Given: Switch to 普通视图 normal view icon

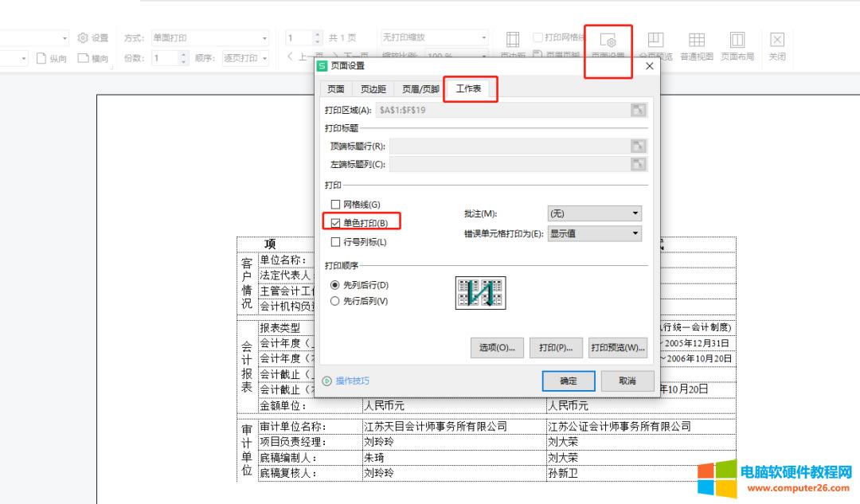Looking at the screenshot, I should pyautogui.click(x=696, y=46).
